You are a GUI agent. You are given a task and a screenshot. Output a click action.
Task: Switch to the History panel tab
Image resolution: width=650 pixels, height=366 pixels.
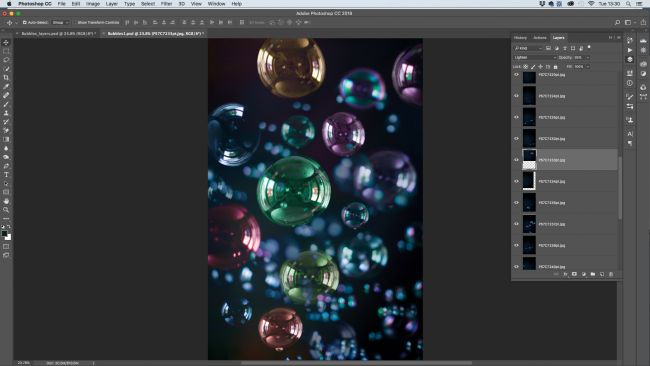click(520, 38)
